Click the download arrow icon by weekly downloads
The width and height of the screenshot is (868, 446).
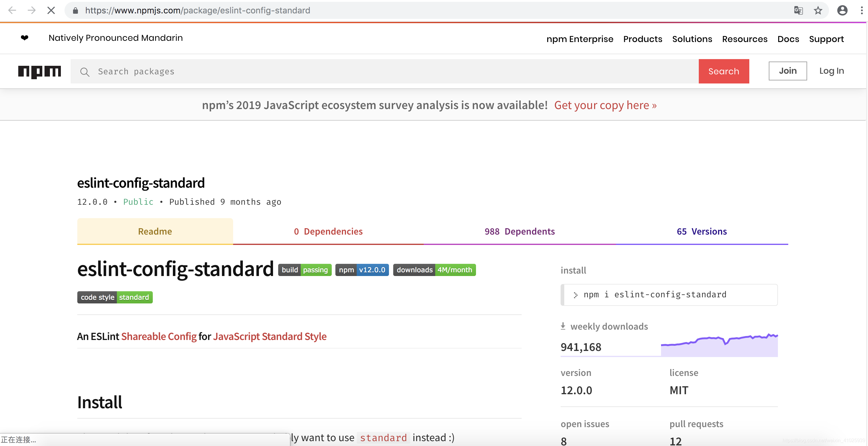[x=563, y=326]
